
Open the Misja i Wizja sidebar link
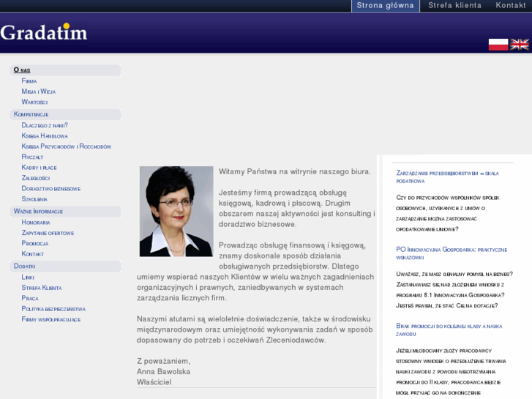click(x=38, y=92)
